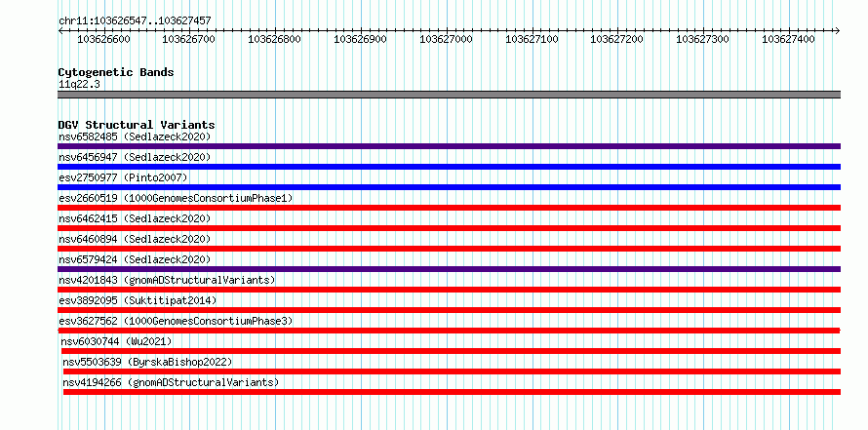Viewport: 868px width, 430px height.
Task: Click the purple bar under nsv6582485
Action: 449,146
